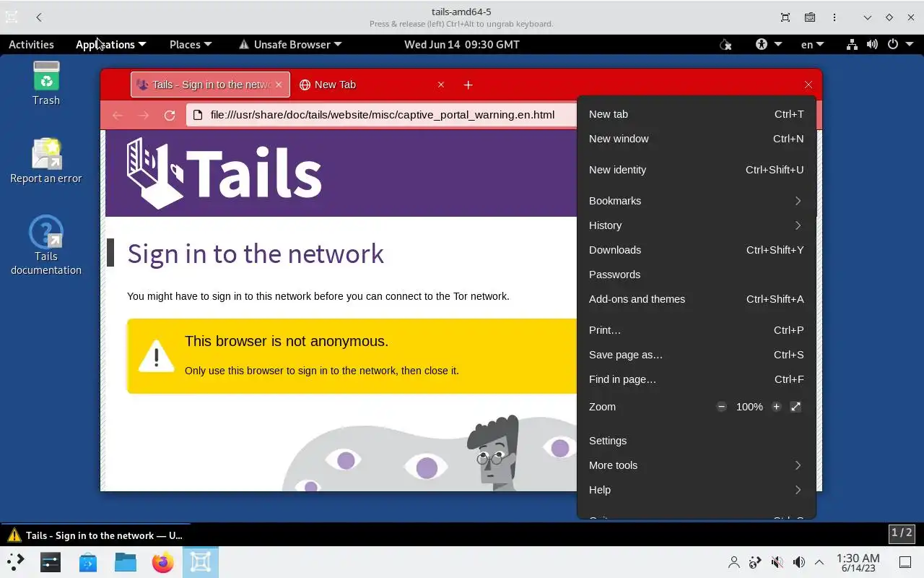This screenshot has height=578, width=924.
Task: Open Places menu
Action: click(x=191, y=44)
